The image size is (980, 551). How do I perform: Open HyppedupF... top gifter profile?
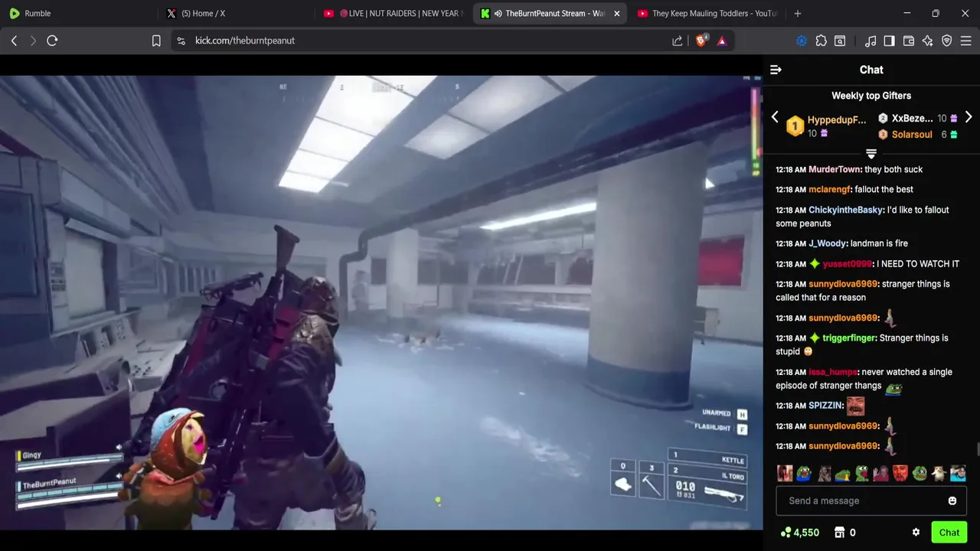(x=837, y=120)
